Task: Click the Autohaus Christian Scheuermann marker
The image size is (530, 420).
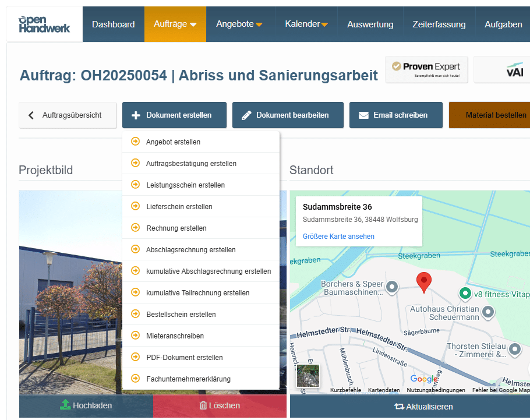Action: [x=488, y=312]
